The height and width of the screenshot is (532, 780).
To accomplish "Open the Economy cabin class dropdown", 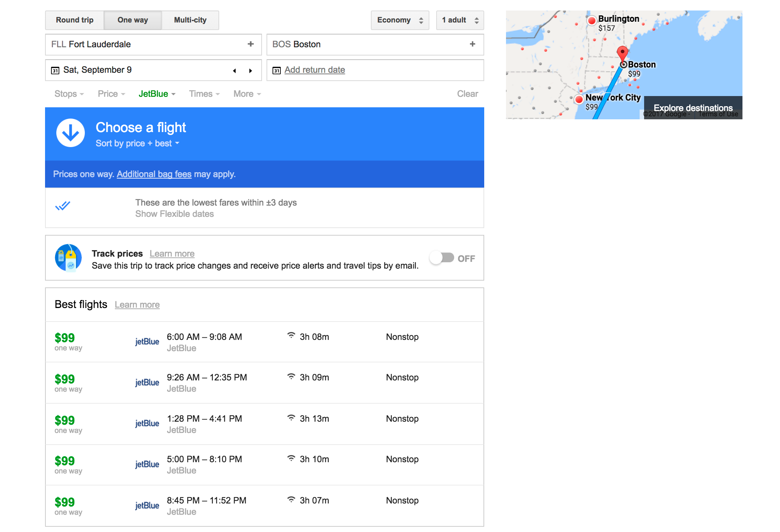I will tap(400, 20).
